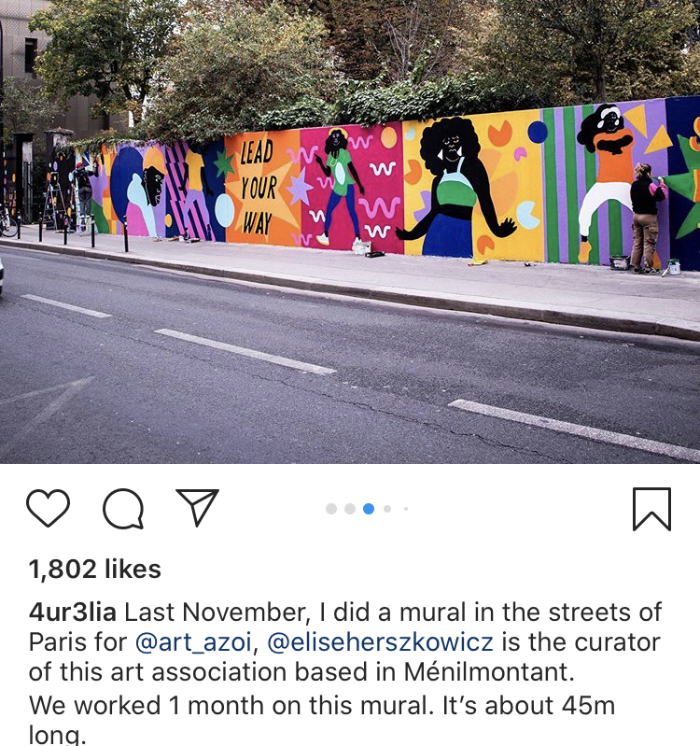Image resolution: width=700 pixels, height=746 pixels.
Task: Go to the smallest last carousel dot
Action: point(406,509)
